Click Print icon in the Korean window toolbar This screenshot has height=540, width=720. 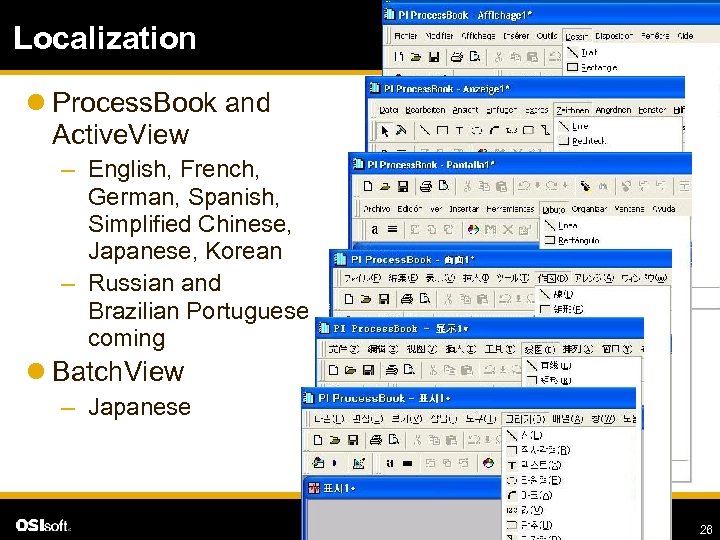(x=376, y=440)
